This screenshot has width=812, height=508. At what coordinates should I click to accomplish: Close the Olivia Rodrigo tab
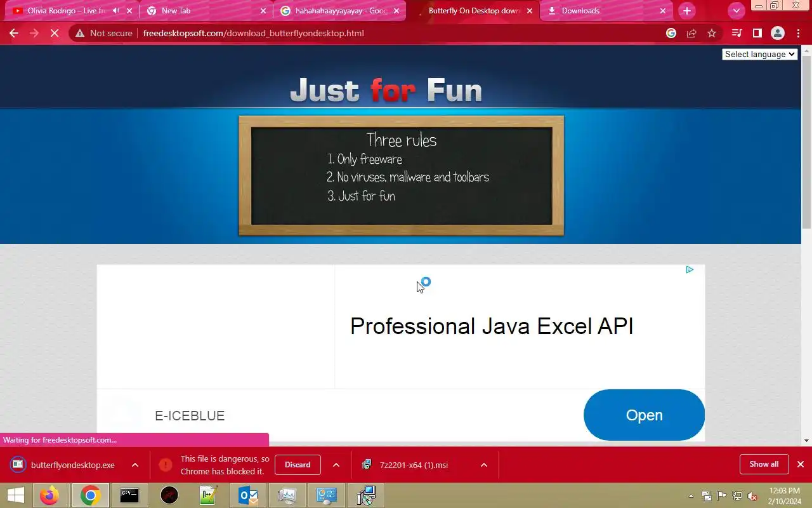pos(129,11)
